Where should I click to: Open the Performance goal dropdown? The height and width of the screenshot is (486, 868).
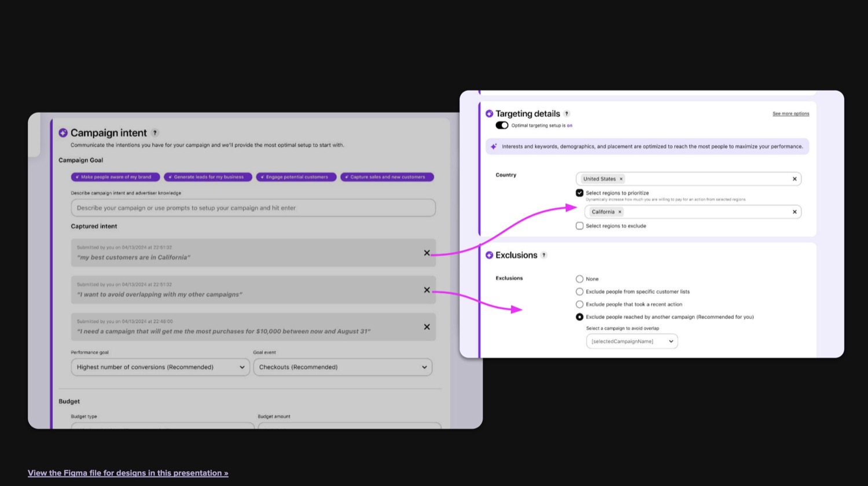click(x=160, y=367)
